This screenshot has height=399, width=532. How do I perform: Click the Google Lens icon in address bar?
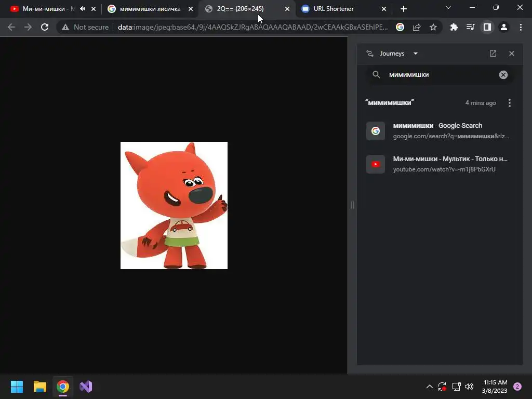pyautogui.click(x=400, y=27)
